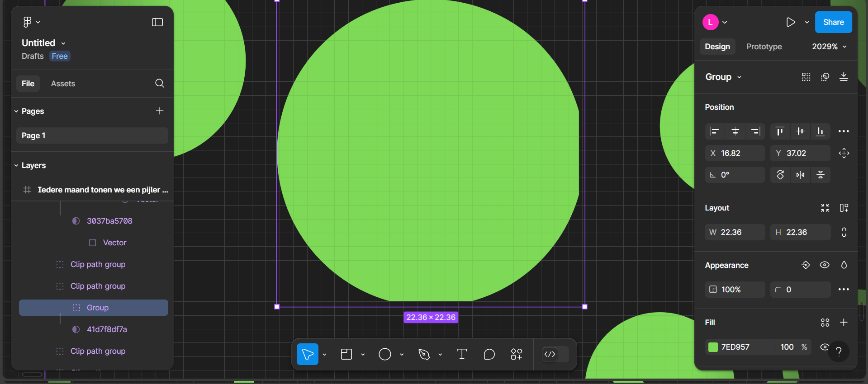The width and height of the screenshot is (868, 384).
Task: Click the Free plan badge
Action: tap(60, 56)
